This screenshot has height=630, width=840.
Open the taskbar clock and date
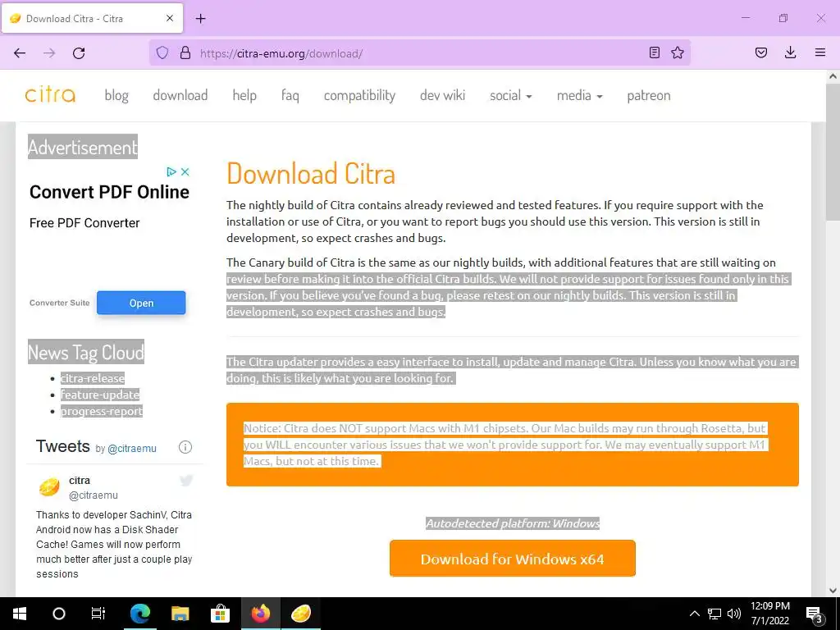point(769,614)
